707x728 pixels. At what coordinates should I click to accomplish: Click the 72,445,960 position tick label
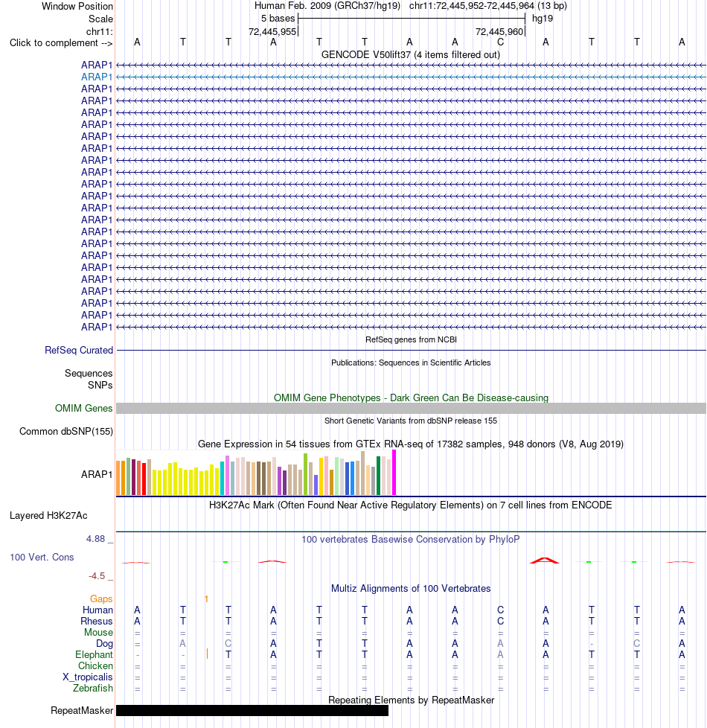pos(499,31)
